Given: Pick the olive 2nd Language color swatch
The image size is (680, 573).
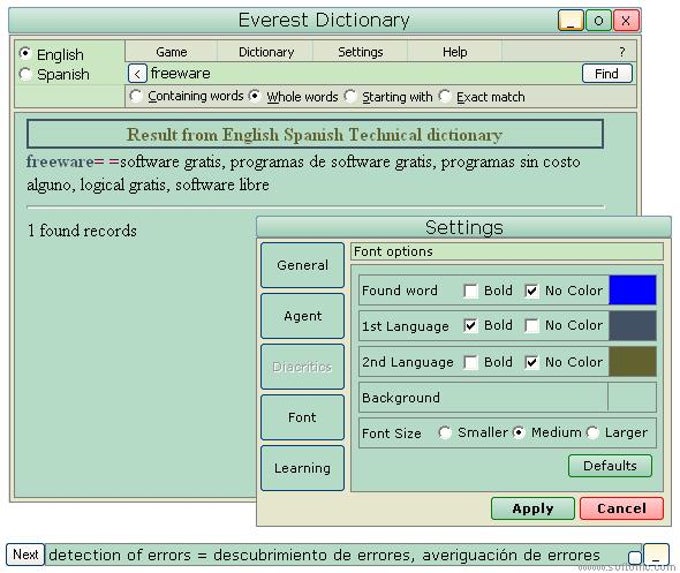Looking at the screenshot, I should [632, 361].
